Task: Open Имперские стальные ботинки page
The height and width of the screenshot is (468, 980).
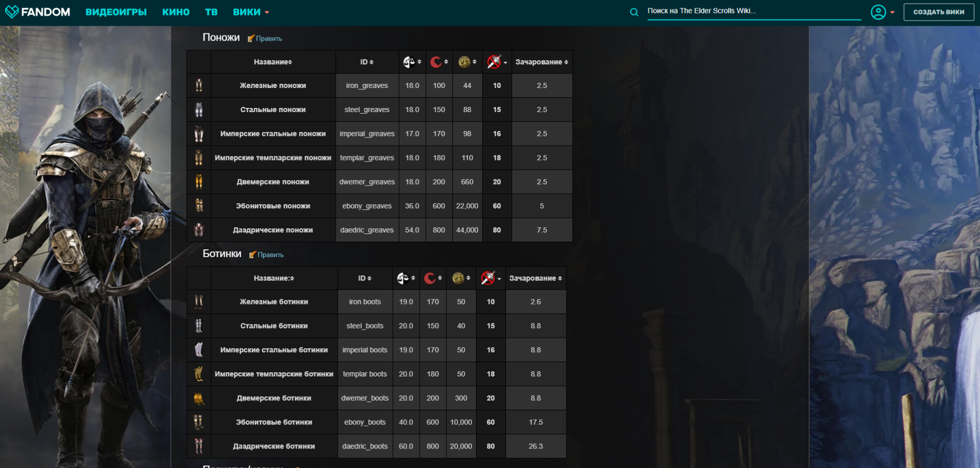Action: point(274,350)
